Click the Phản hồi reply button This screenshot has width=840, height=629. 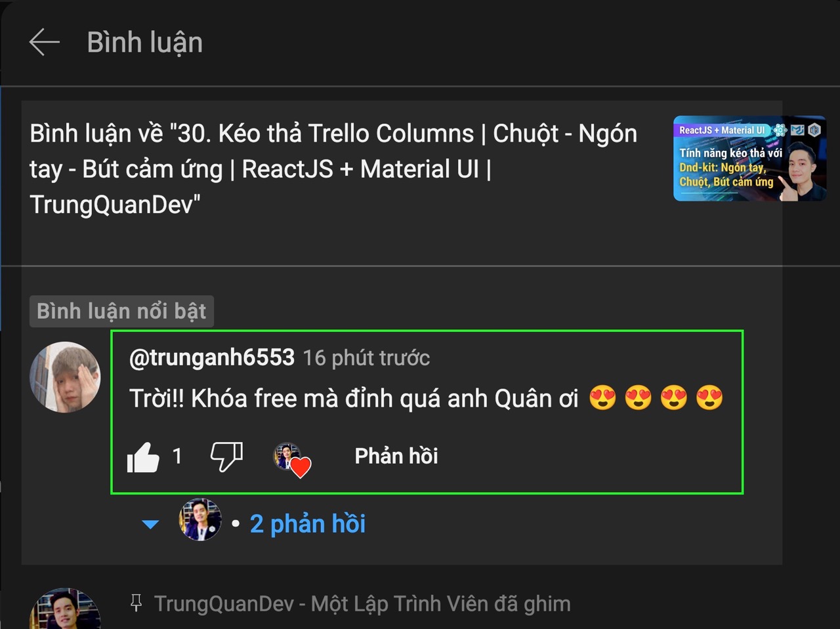click(396, 456)
